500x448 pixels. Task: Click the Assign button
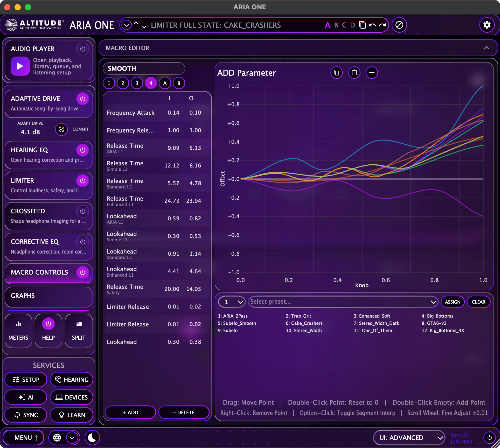click(453, 302)
